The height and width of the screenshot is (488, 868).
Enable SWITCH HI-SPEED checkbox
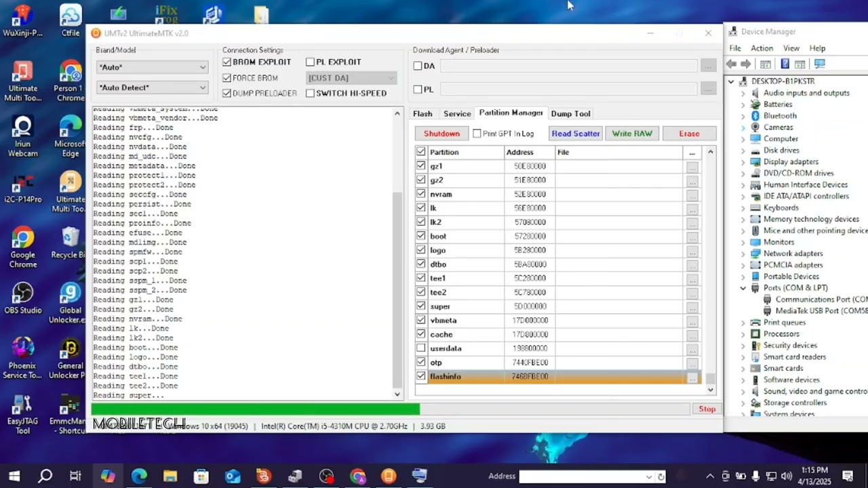[310, 93]
